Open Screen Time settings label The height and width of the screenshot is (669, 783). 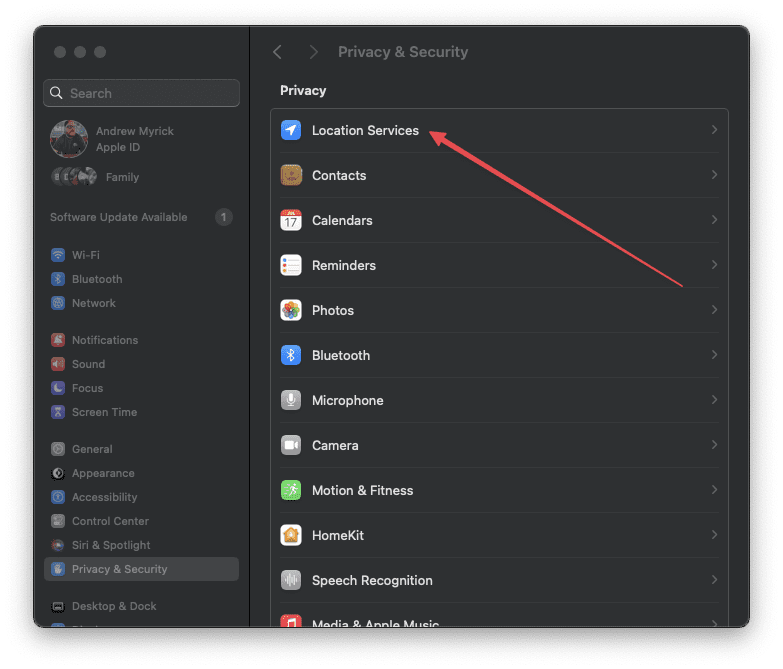pos(104,412)
